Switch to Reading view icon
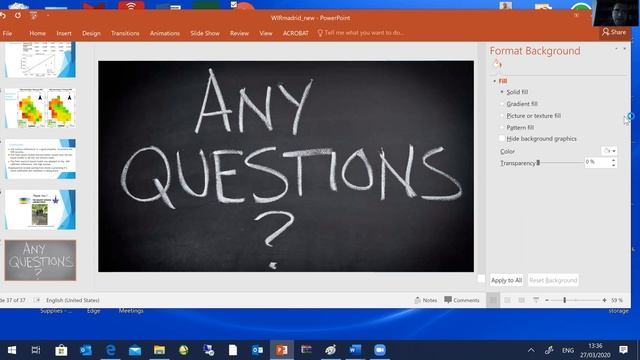The image size is (640, 360). coord(522,300)
